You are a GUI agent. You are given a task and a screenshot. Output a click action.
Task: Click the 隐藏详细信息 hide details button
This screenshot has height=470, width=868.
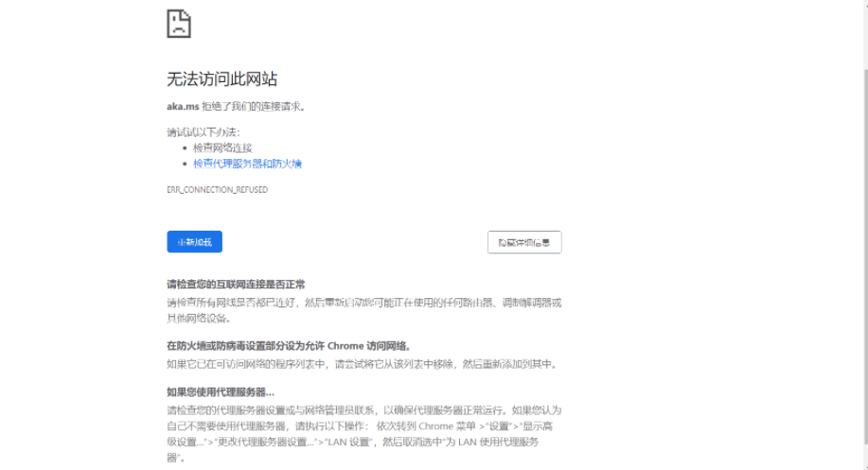524,242
